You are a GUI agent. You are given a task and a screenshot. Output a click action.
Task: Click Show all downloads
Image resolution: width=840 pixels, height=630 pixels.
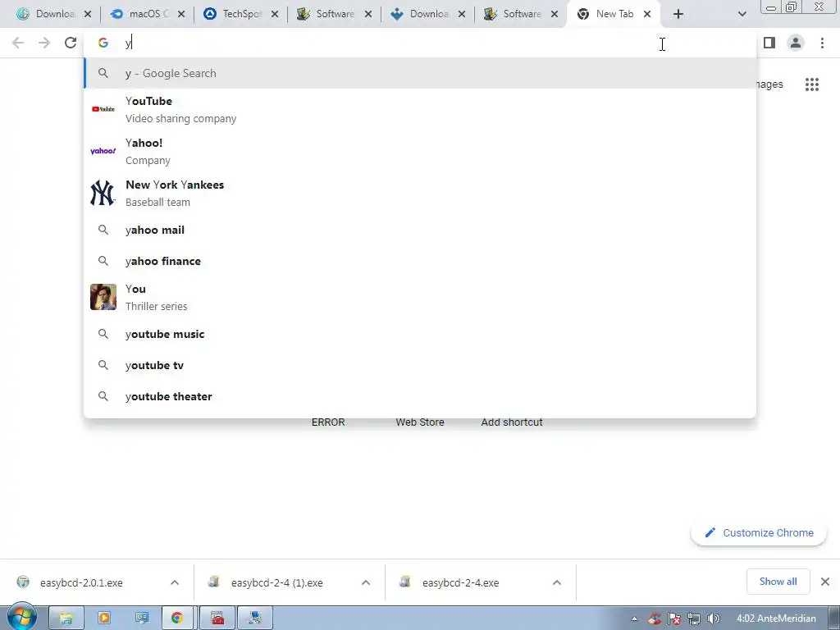coord(778,582)
